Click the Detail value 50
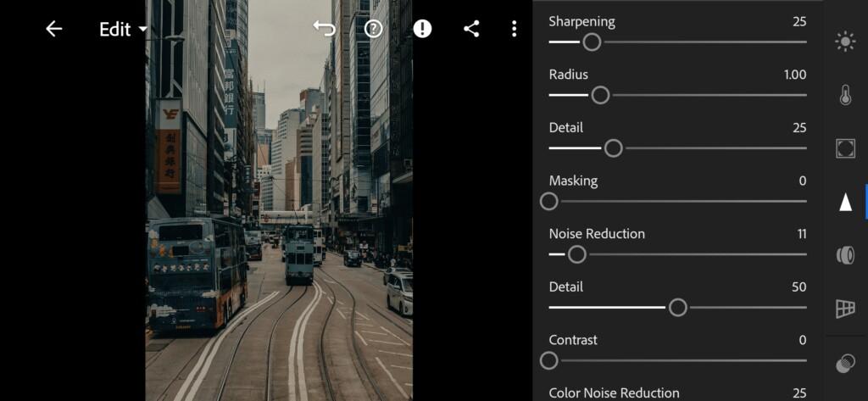This screenshot has height=401, width=868. coord(799,287)
